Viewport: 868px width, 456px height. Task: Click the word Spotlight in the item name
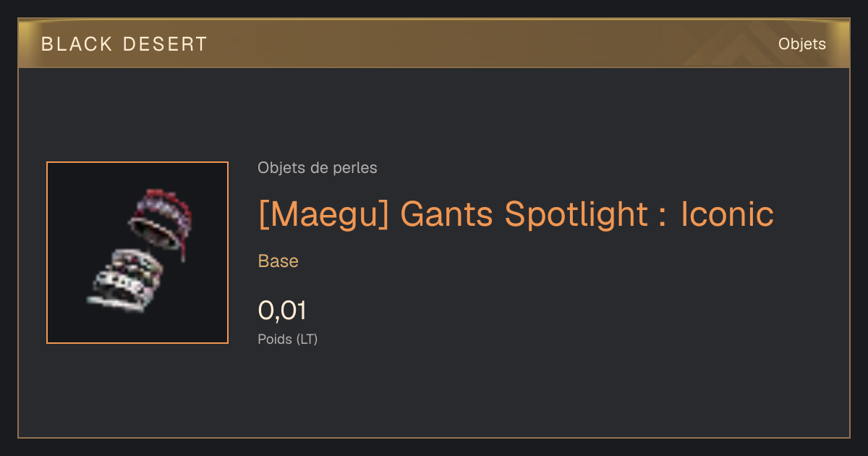(x=576, y=216)
